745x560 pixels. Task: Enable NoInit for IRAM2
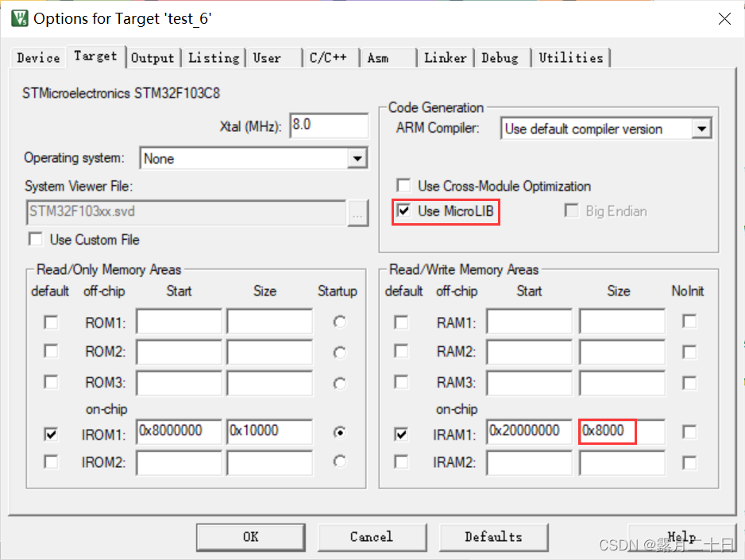pyautogui.click(x=689, y=462)
